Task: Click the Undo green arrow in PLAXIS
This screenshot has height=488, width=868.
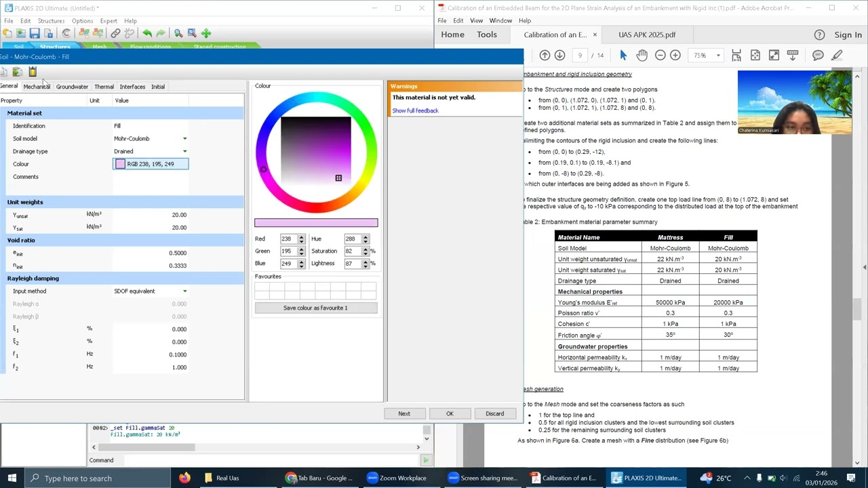Action: coord(146,33)
